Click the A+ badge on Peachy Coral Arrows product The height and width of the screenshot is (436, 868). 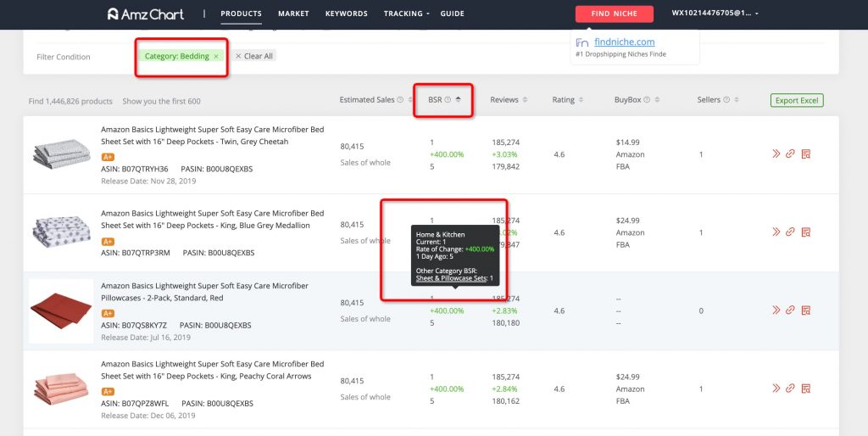(108, 392)
